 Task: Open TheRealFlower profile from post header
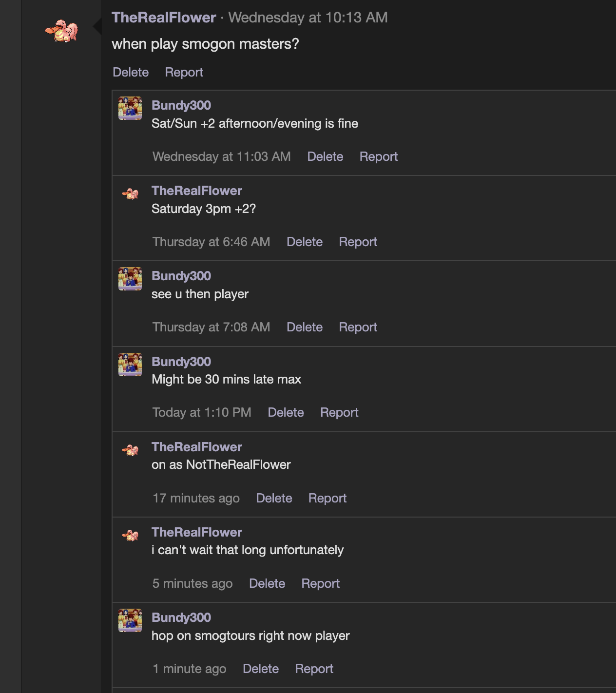pyautogui.click(x=164, y=18)
